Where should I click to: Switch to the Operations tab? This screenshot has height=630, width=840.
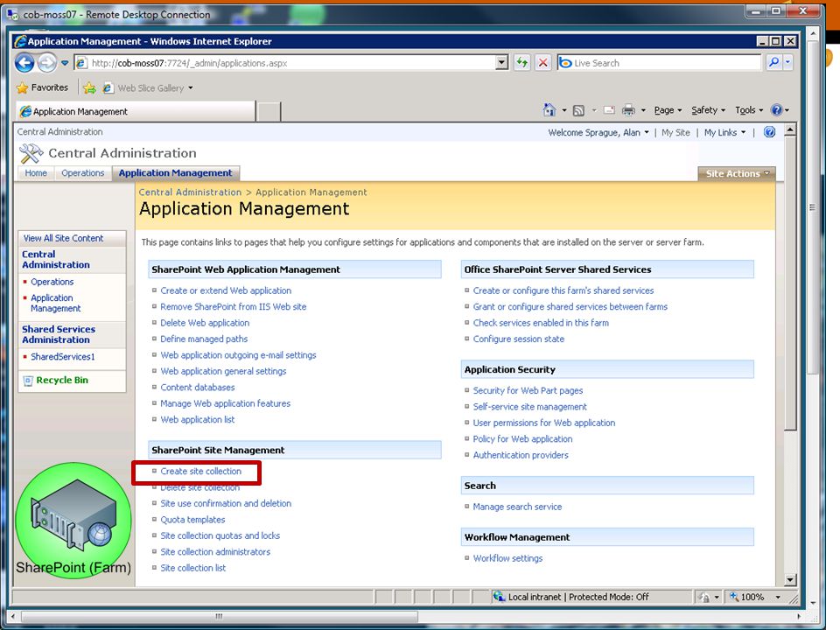click(82, 173)
